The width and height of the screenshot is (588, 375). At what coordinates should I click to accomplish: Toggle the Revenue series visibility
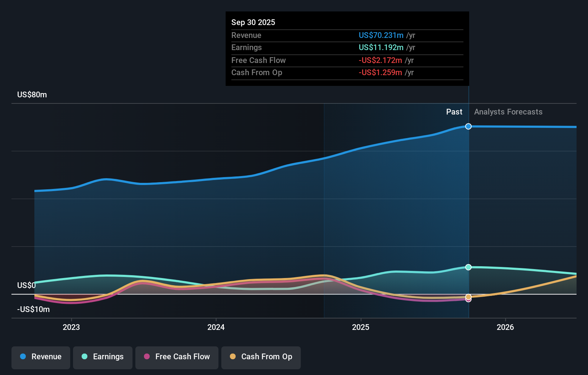(x=40, y=357)
